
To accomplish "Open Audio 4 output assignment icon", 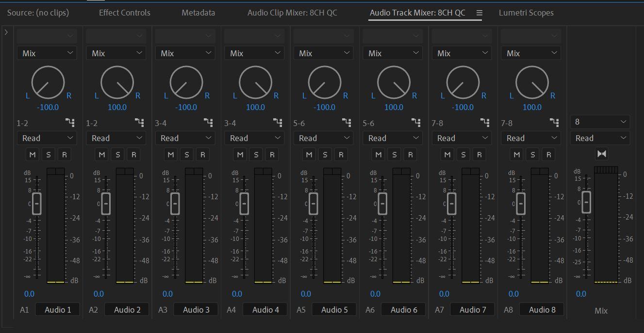I will pos(278,123).
